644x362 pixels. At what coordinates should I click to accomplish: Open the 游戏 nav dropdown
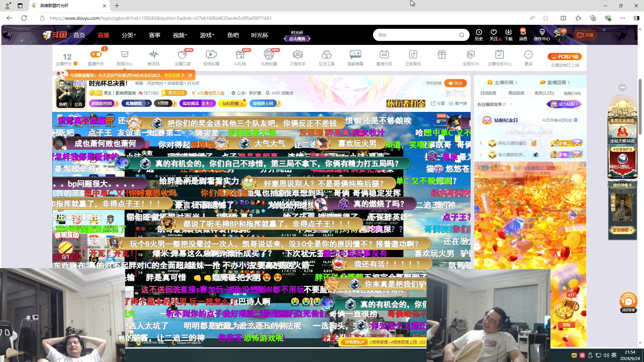tap(207, 35)
